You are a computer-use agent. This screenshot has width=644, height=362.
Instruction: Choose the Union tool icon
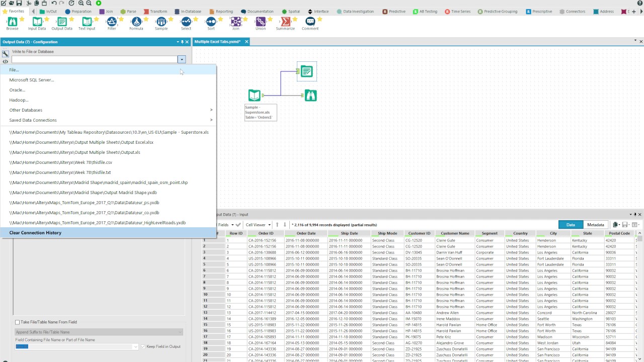coord(261,21)
